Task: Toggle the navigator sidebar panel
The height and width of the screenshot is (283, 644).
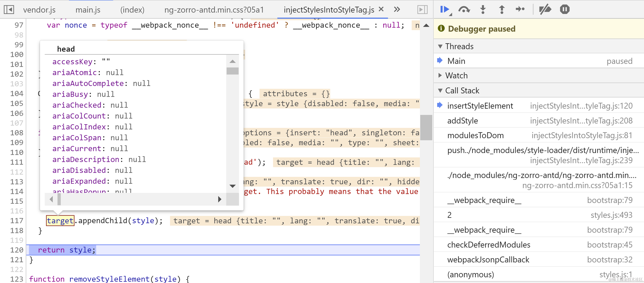Action: tap(9, 10)
